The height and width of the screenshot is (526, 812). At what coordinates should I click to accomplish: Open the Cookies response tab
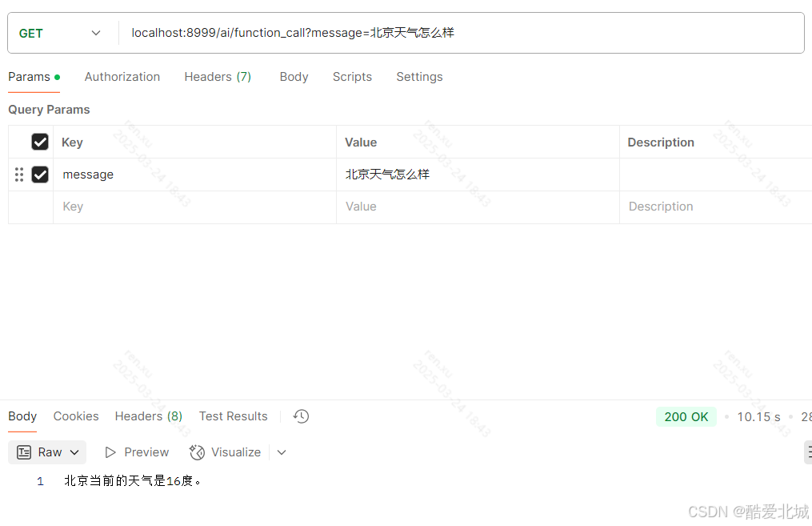pyautogui.click(x=75, y=416)
